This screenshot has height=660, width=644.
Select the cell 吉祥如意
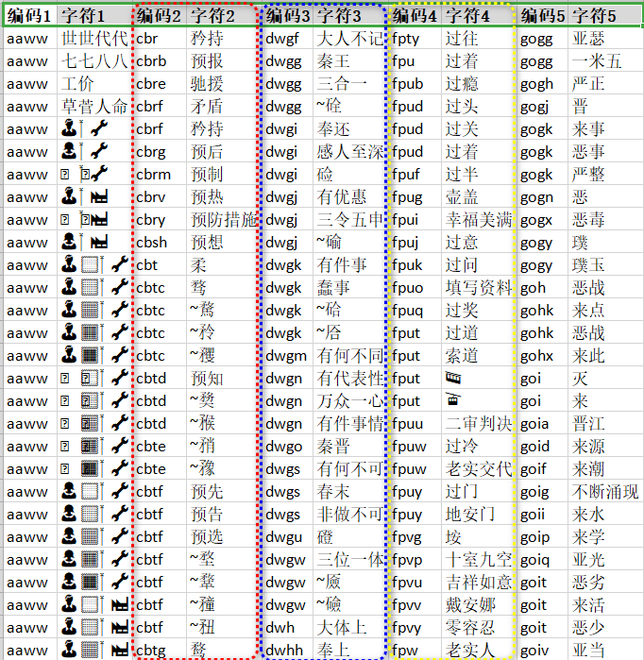click(x=478, y=583)
